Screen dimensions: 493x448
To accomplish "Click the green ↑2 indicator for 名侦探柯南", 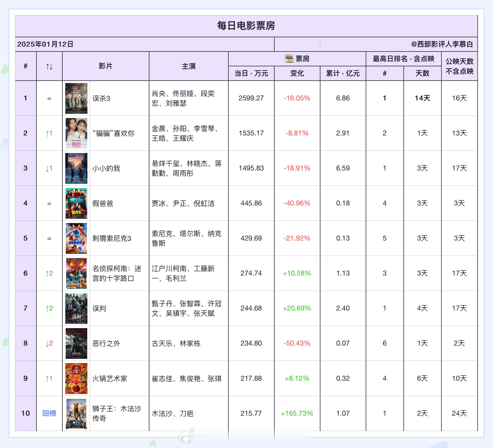I will [49, 273].
